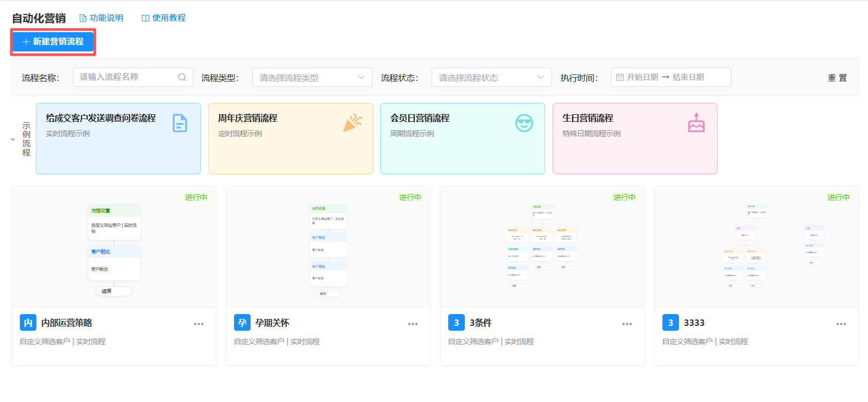Click the 特殊日期流程示例 subtitle text
The width and height of the screenshot is (868, 402).
592,133
